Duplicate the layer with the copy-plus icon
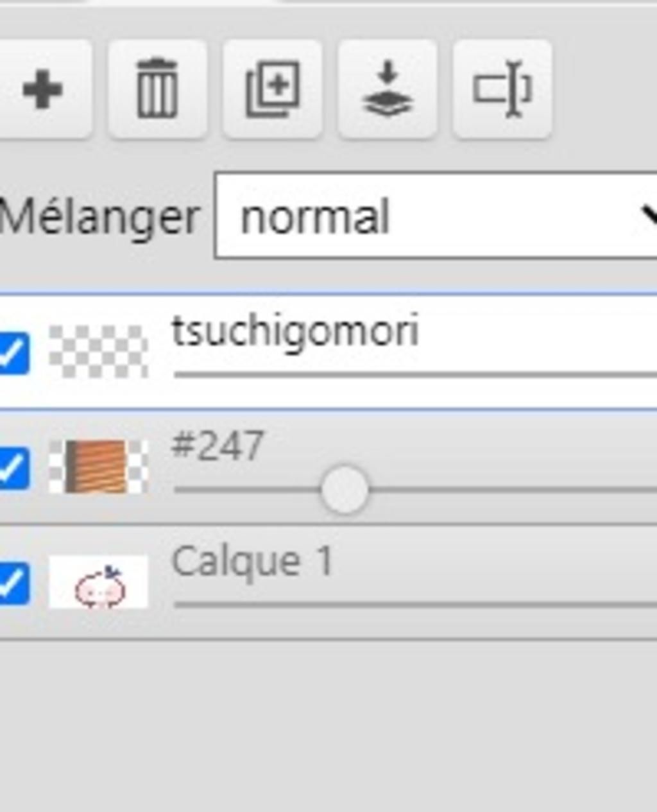Screen dimensions: 657x812 pos(273,89)
